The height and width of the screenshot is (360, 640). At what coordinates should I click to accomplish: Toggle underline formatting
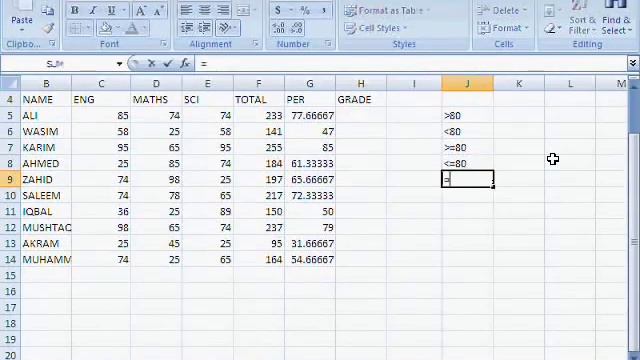point(111,10)
